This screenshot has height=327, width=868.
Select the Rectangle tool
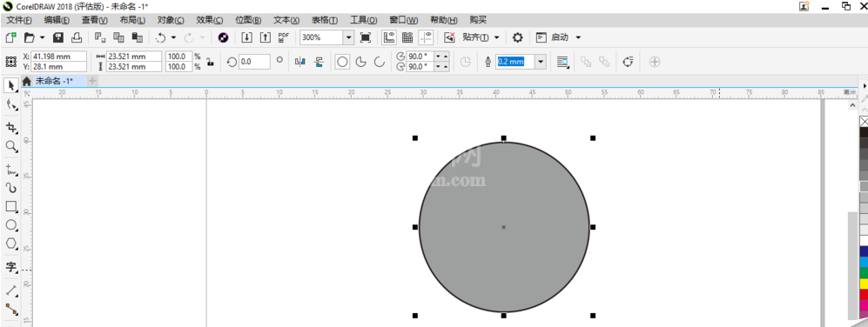pos(11,206)
